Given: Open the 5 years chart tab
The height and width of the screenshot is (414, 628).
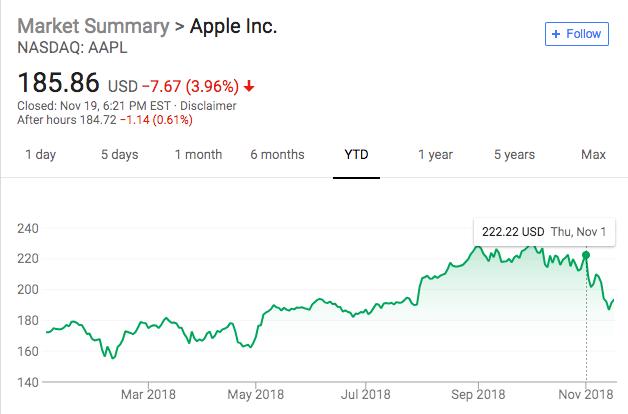Looking at the screenshot, I should coord(514,155).
